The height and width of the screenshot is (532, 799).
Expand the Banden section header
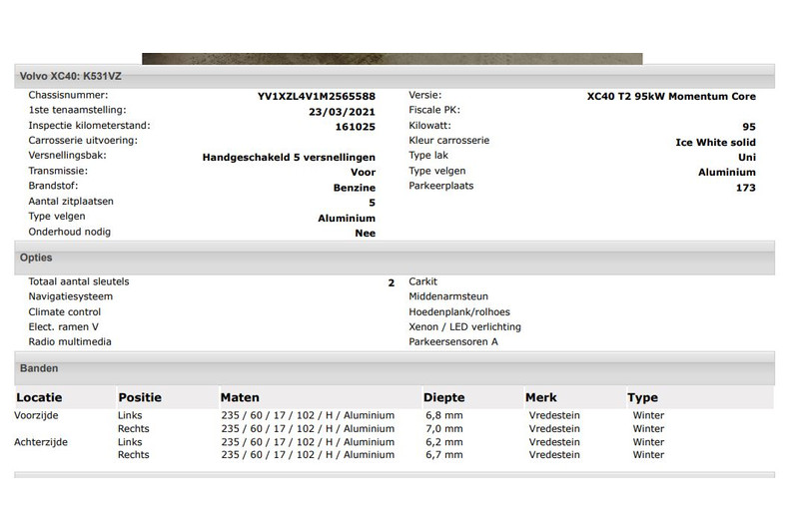[39, 368]
